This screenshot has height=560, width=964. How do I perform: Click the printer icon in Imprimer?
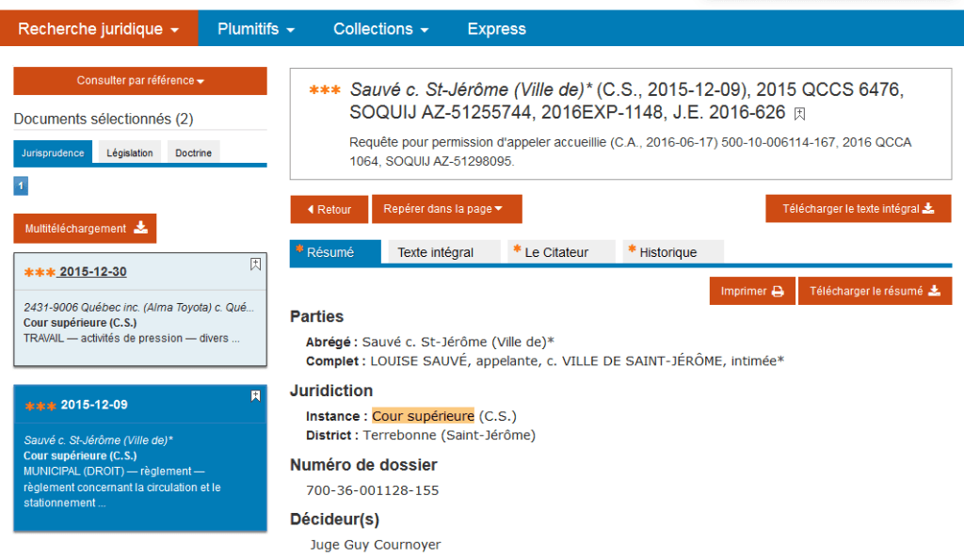tap(778, 292)
